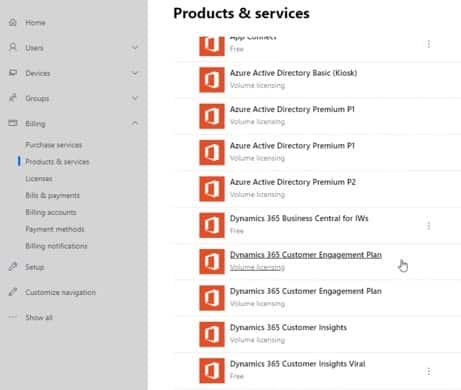The width and height of the screenshot is (461, 390).
Task: Click Free label under Business Central
Action: (x=237, y=231)
